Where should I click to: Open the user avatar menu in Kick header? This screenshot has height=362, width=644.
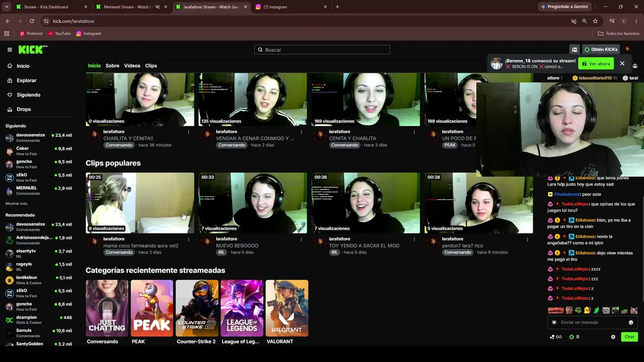point(627,50)
